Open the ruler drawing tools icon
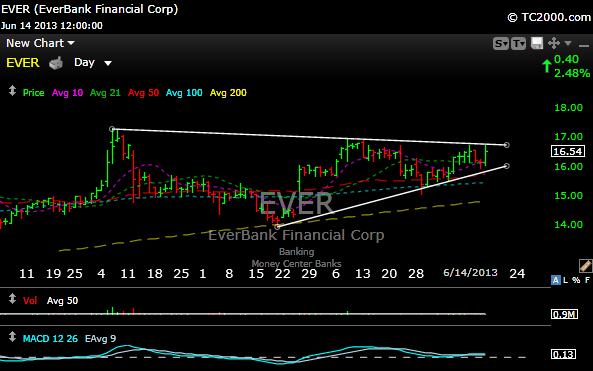 point(585,266)
